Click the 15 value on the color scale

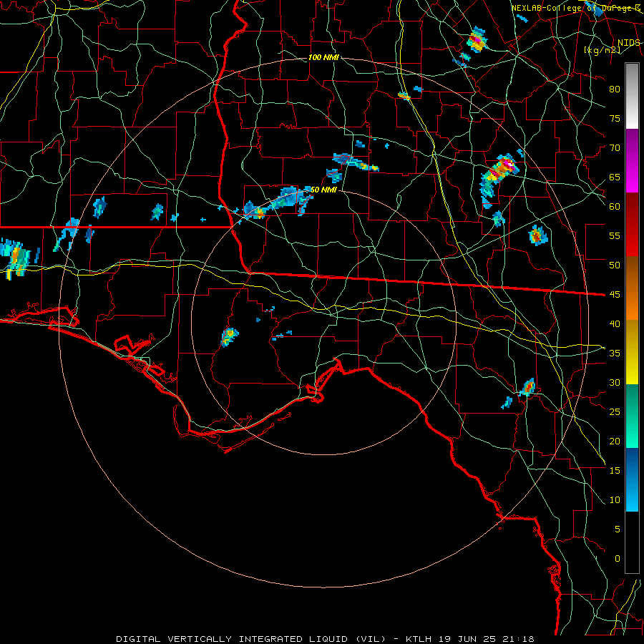615,471
